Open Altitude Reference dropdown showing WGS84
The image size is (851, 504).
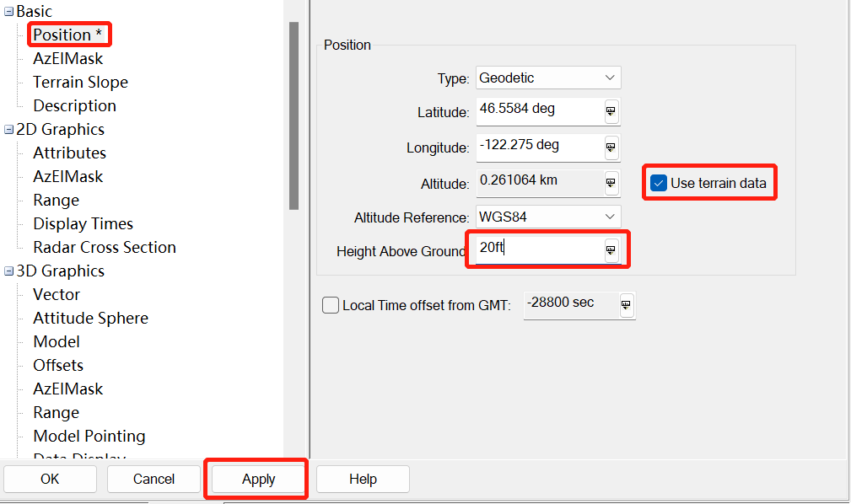[x=548, y=217]
